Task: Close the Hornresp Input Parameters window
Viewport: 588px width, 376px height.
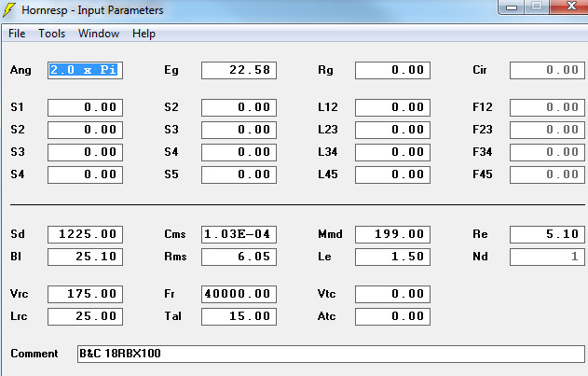Action: point(570,7)
